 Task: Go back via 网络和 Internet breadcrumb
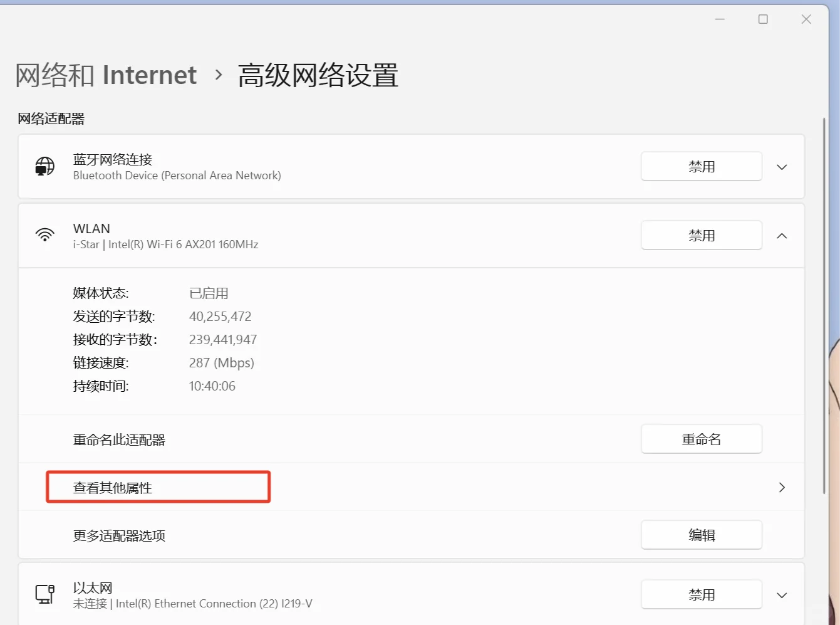pos(105,75)
